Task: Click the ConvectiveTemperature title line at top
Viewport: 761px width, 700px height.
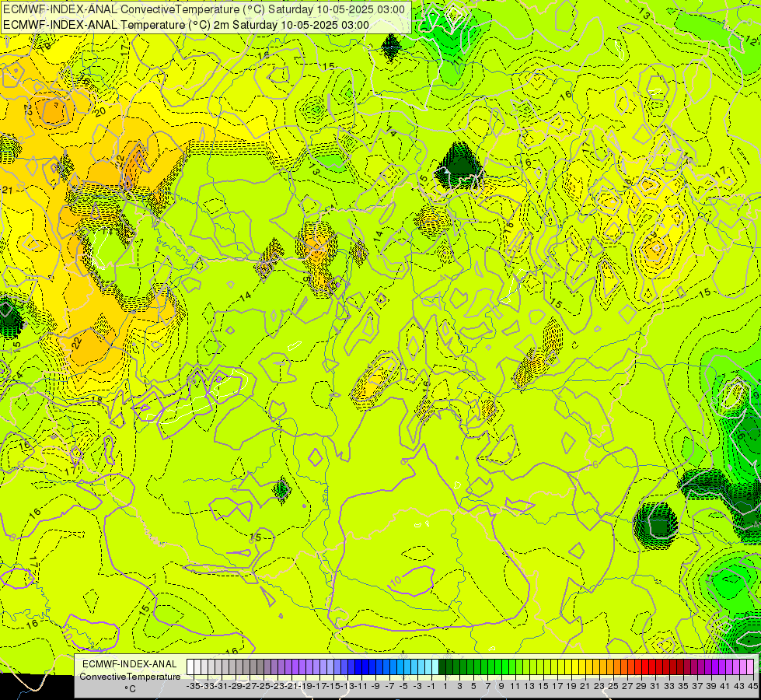Action: pyautogui.click(x=204, y=9)
